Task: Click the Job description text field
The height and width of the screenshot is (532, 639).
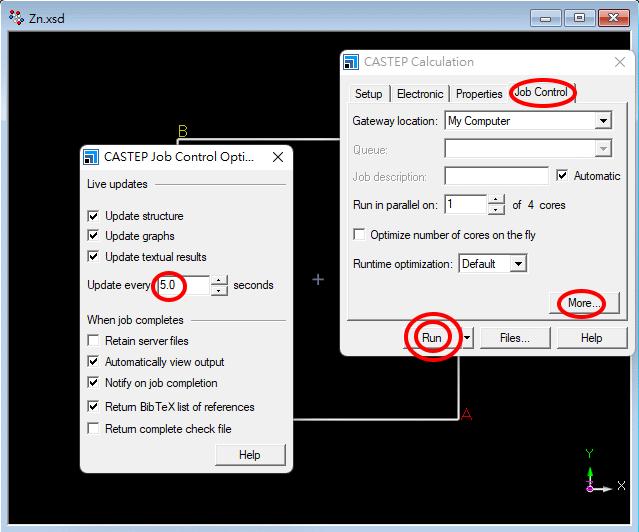Action: click(496, 176)
